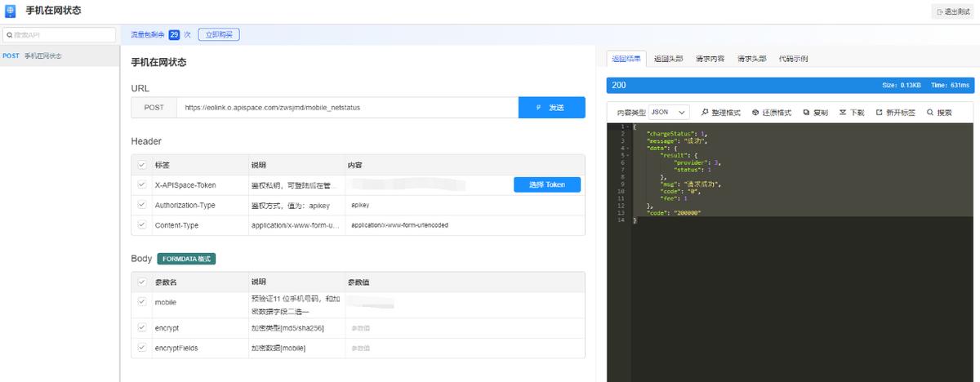
Task: Click the 搜索 search icon in response toolbar
Action: pos(930,113)
